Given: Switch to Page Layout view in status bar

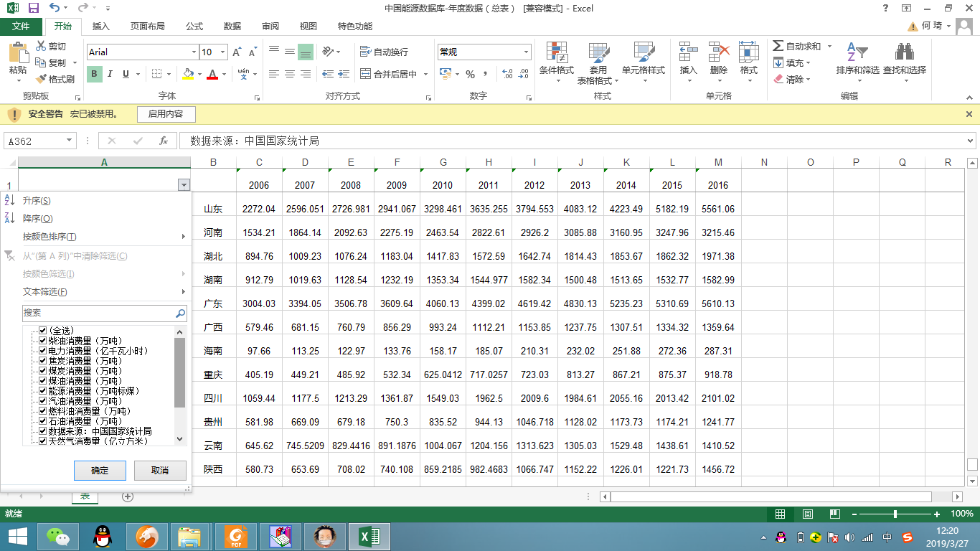Looking at the screenshot, I should tap(807, 514).
